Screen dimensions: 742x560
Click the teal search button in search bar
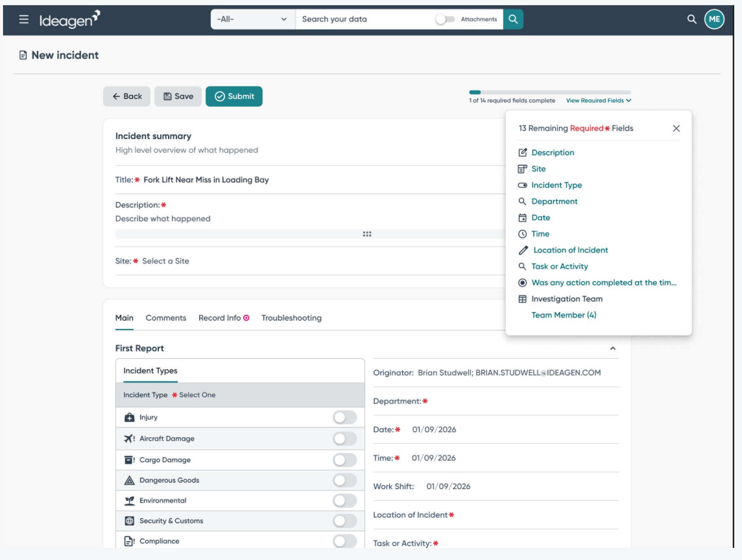pyautogui.click(x=513, y=19)
